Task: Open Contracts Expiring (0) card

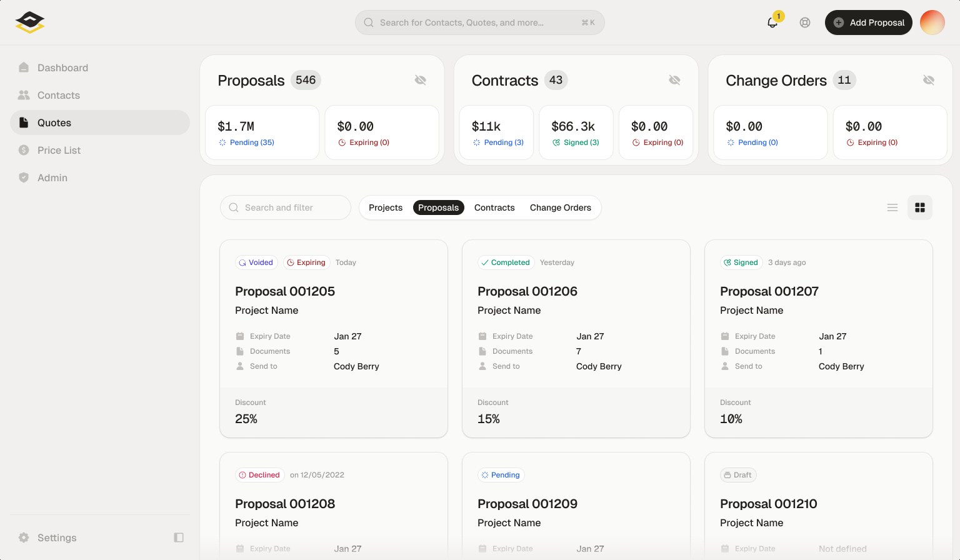Action: (x=656, y=132)
